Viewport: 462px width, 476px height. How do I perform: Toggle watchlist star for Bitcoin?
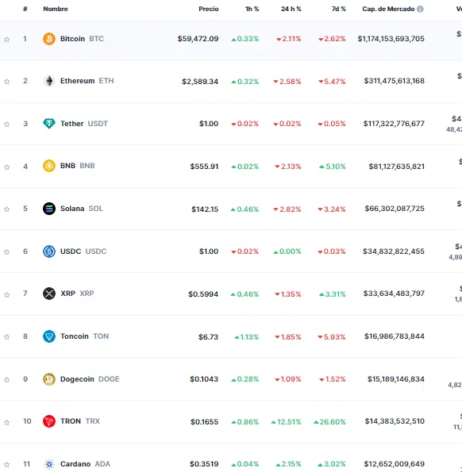(6, 39)
